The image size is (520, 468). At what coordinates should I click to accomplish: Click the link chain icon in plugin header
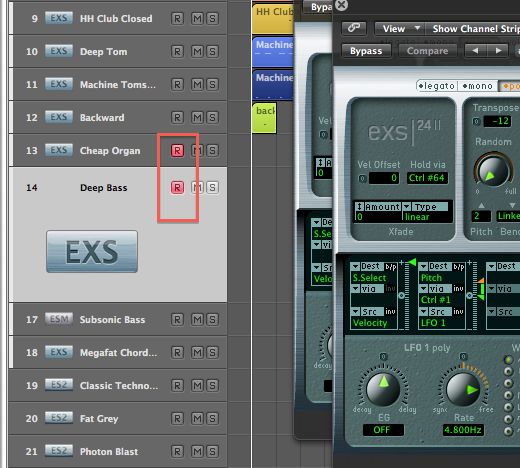tap(354, 28)
